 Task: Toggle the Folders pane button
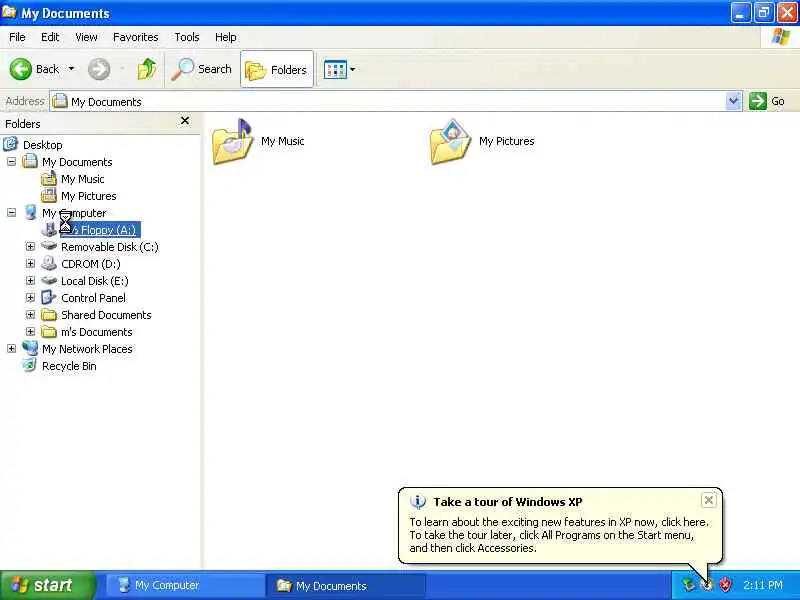pos(277,69)
